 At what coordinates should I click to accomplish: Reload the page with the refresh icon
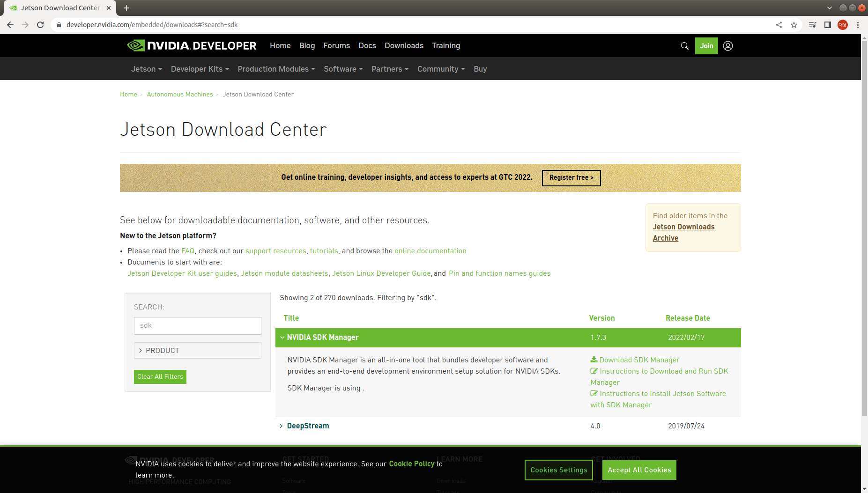[x=40, y=25]
